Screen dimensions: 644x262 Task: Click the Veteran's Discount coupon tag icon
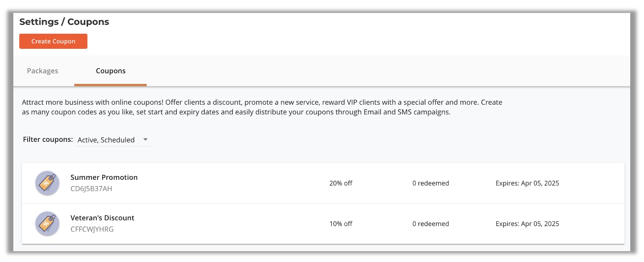(x=47, y=224)
